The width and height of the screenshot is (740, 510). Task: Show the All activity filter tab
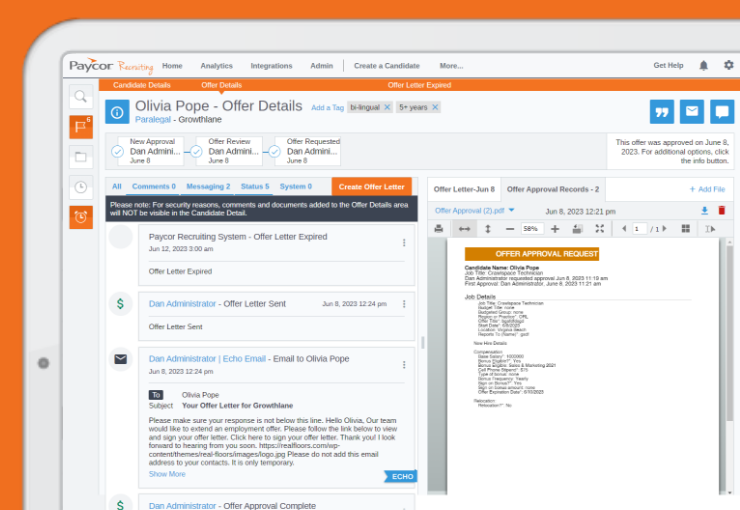(117, 186)
